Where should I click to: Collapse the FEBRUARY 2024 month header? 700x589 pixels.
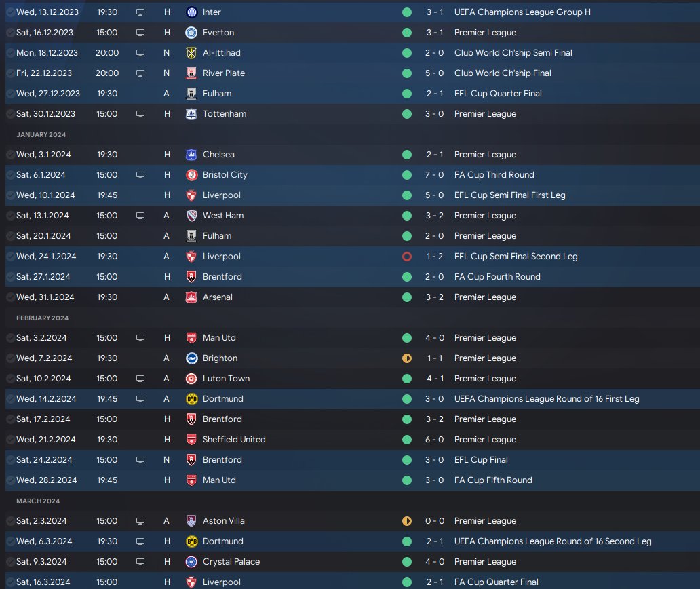point(43,318)
